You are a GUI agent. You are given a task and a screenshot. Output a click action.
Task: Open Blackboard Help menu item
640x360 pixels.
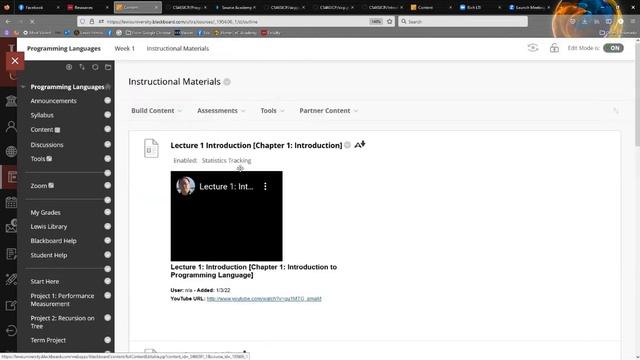[53, 241]
